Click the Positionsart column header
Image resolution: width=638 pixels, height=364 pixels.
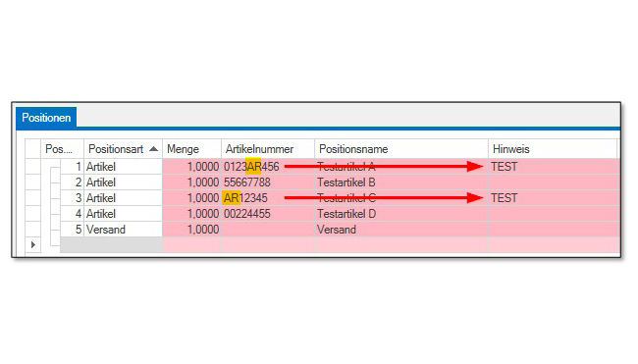coord(123,149)
